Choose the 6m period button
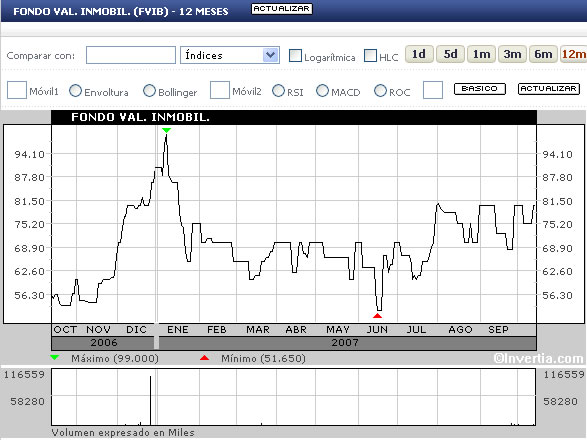 coord(543,54)
